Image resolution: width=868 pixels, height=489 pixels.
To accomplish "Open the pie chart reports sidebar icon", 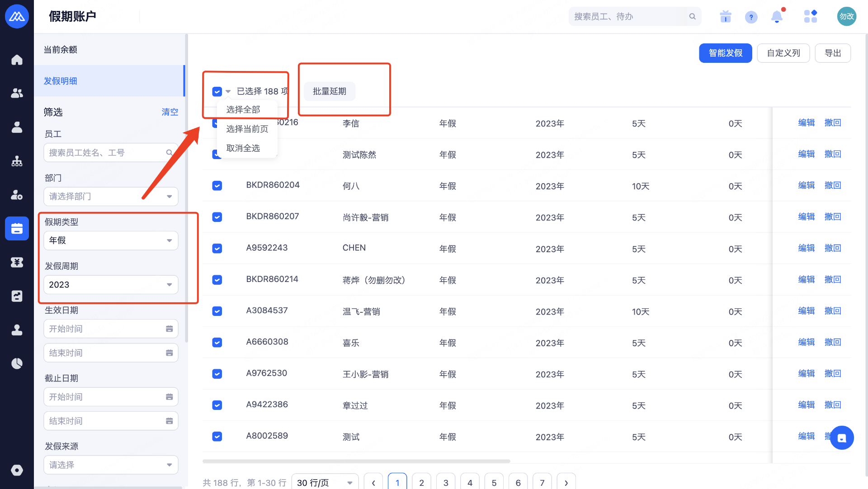I will (x=17, y=363).
